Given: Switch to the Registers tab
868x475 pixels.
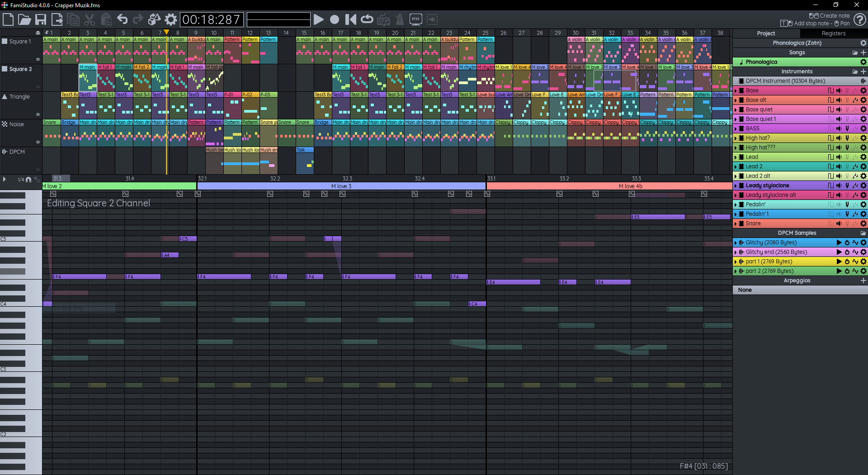Looking at the screenshot, I should coord(833,33).
